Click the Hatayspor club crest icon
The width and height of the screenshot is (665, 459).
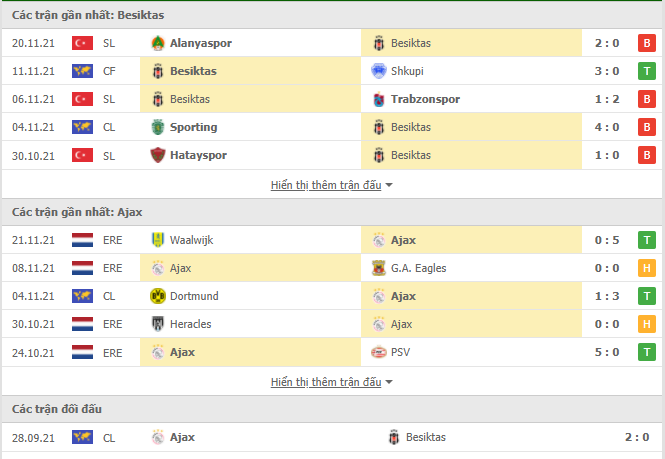(x=158, y=155)
